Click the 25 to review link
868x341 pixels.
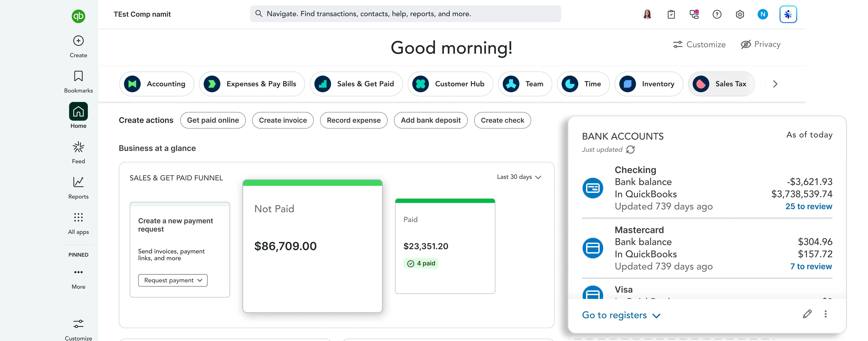(809, 206)
